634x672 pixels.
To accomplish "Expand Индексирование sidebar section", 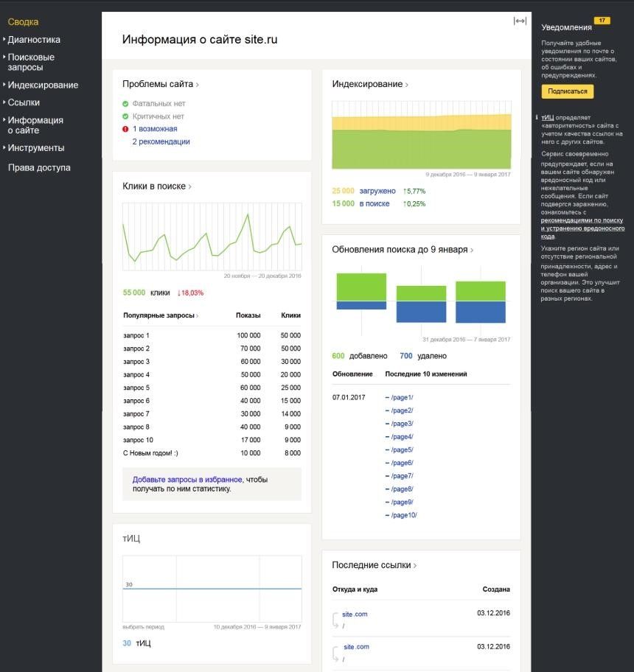I will coord(43,85).
